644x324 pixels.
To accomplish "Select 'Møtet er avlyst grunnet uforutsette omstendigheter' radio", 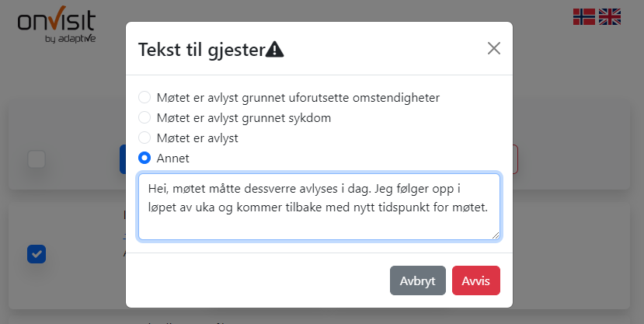I will [x=144, y=97].
